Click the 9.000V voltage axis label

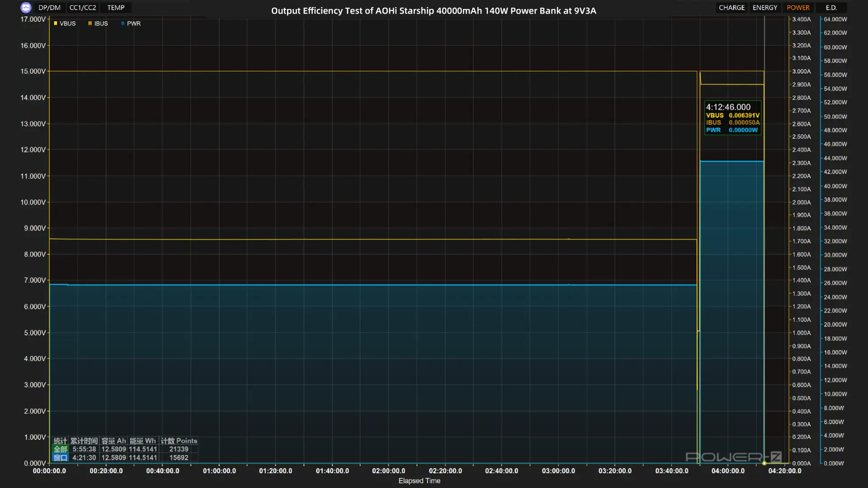point(35,228)
